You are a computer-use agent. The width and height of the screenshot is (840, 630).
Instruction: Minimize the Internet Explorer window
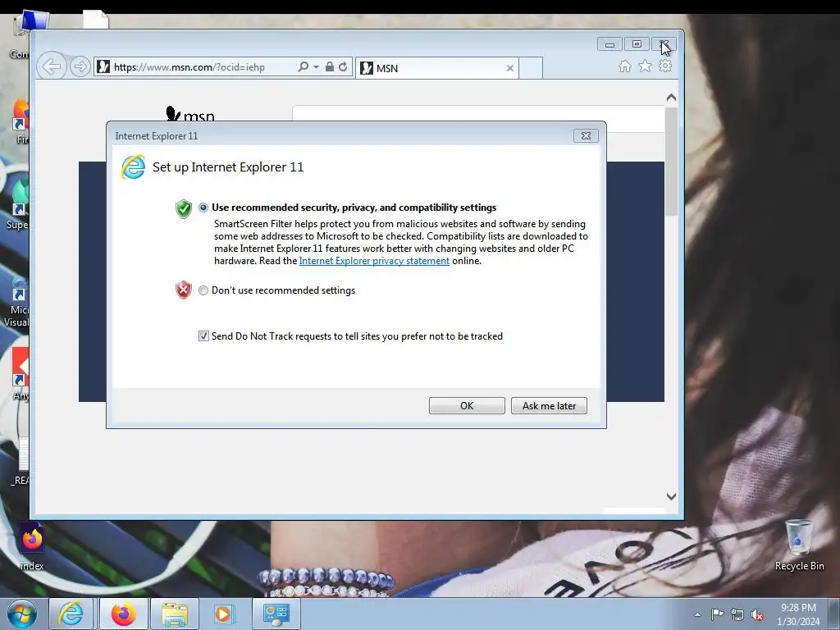(609, 44)
